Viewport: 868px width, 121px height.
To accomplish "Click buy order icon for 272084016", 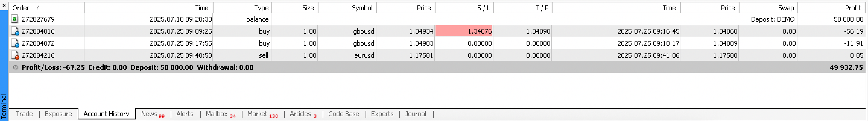I will click(15, 31).
